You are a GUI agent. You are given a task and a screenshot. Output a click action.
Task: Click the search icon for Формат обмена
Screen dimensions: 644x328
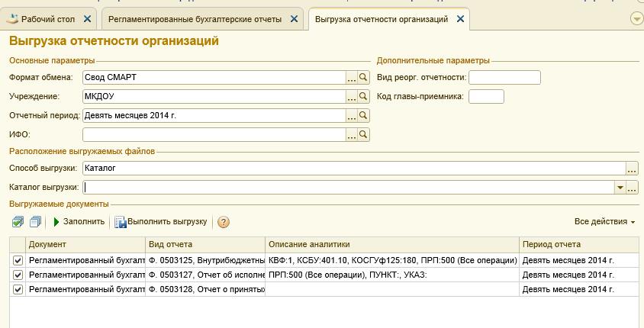pyautogui.click(x=363, y=77)
